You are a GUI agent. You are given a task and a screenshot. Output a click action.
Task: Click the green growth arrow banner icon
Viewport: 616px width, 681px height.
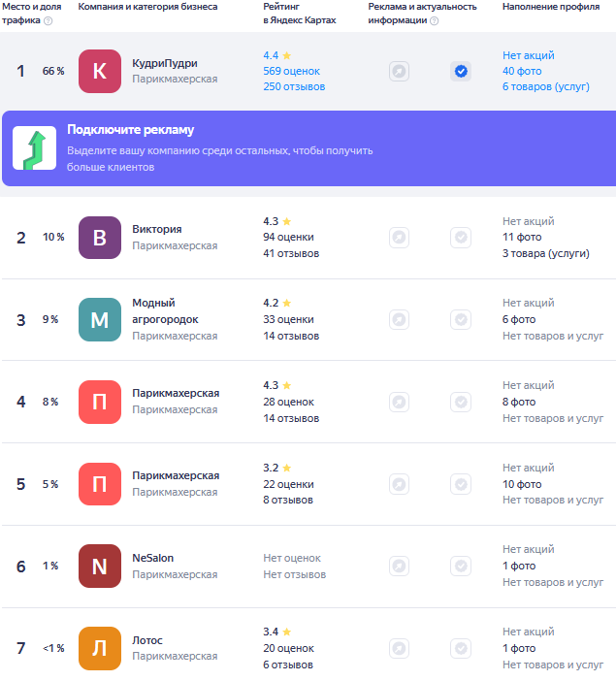[34, 148]
